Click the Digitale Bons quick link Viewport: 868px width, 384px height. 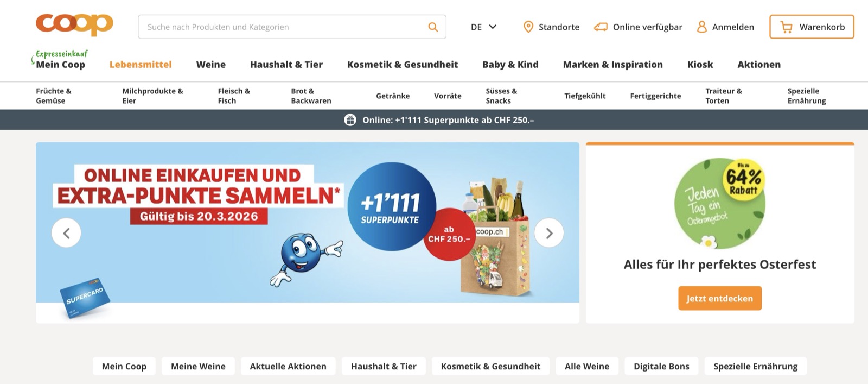pos(661,366)
